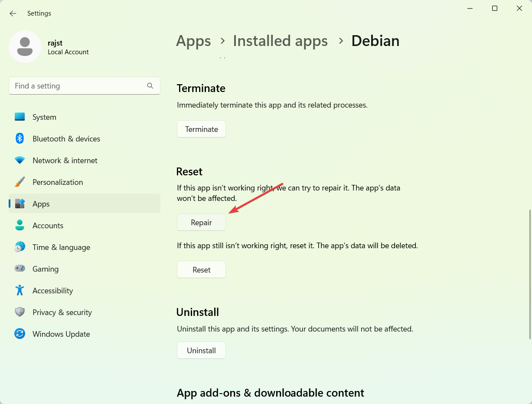Click the vertical scrollbar thumb
Screen dimensions: 532x404
tap(529, 274)
